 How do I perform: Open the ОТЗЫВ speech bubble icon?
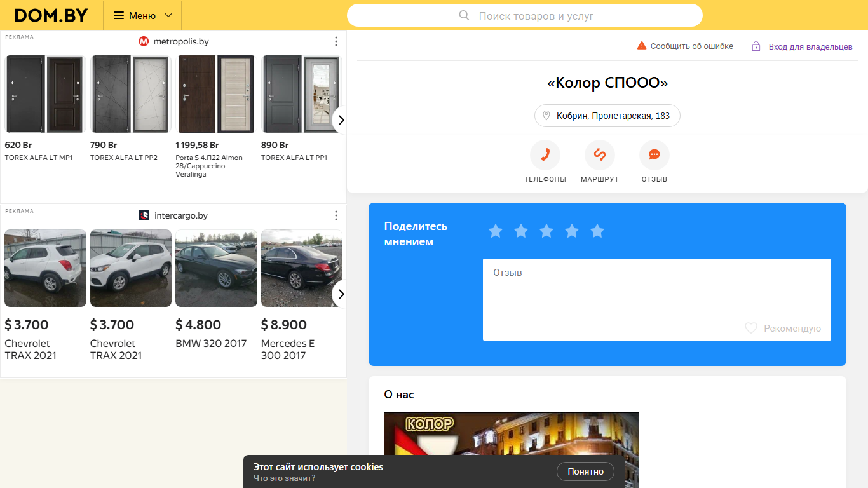pyautogui.click(x=654, y=155)
